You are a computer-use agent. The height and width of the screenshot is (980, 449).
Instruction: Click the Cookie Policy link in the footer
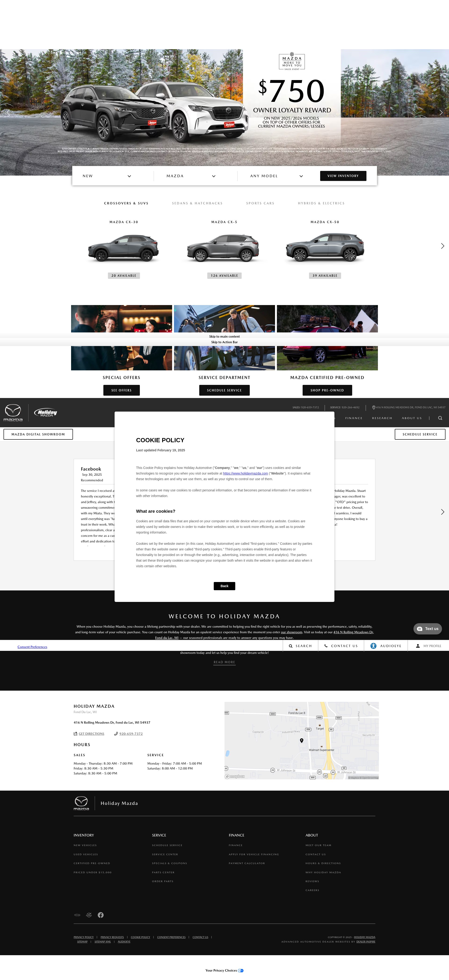click(x=141, y=937)
